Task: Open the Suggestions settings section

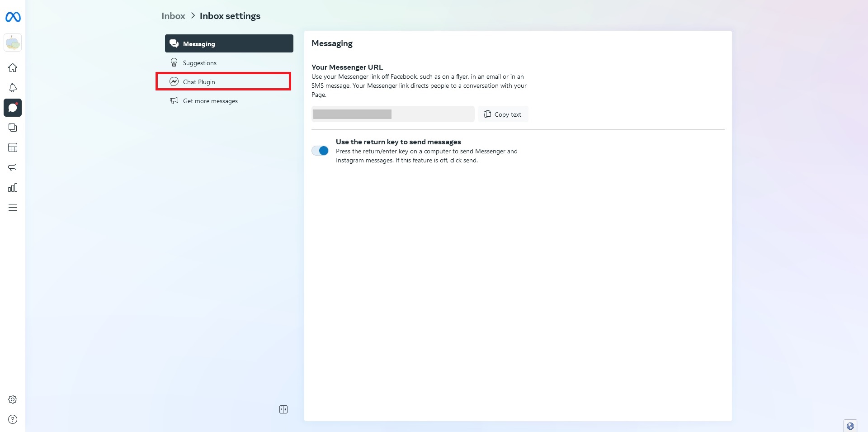Action: coord(199,63)
